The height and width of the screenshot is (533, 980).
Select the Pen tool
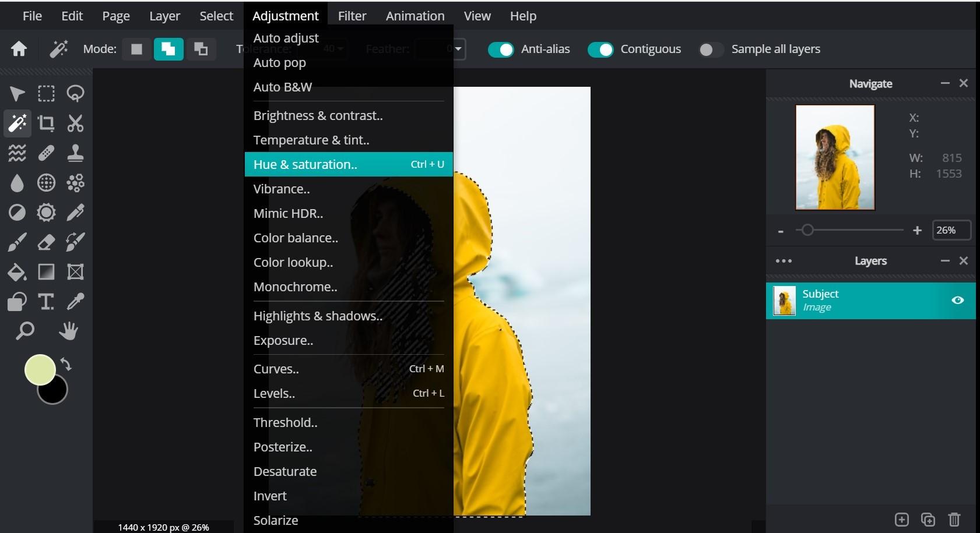[75, 213]
